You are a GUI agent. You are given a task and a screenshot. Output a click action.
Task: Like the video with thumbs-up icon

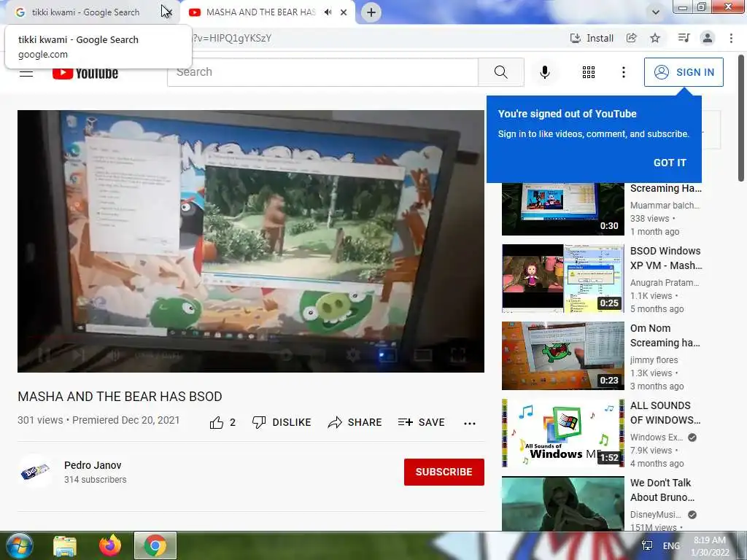[222, 422]
